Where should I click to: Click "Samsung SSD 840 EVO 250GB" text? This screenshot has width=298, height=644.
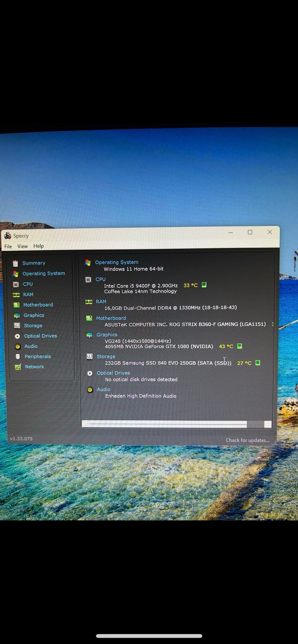click(x=159, y=363)
